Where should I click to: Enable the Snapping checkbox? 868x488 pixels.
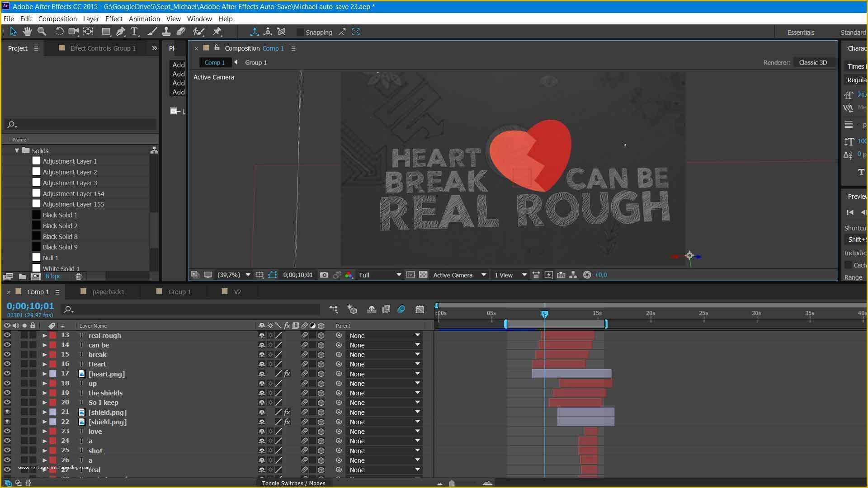(x=300, y=32)
